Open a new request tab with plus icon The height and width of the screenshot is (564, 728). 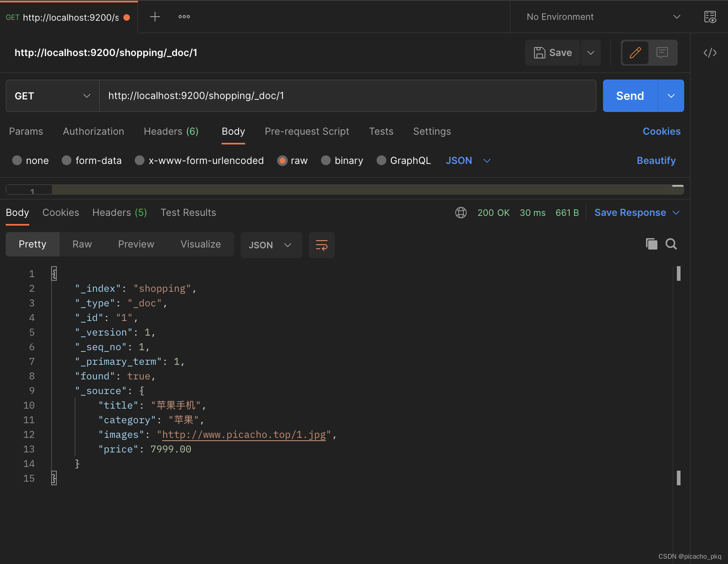click(155, 17)
